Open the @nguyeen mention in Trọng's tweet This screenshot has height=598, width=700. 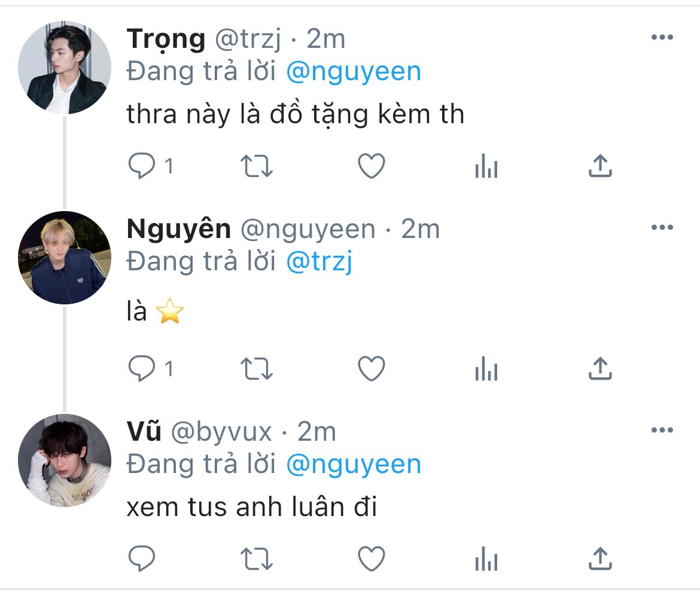[x=354, y=72]
